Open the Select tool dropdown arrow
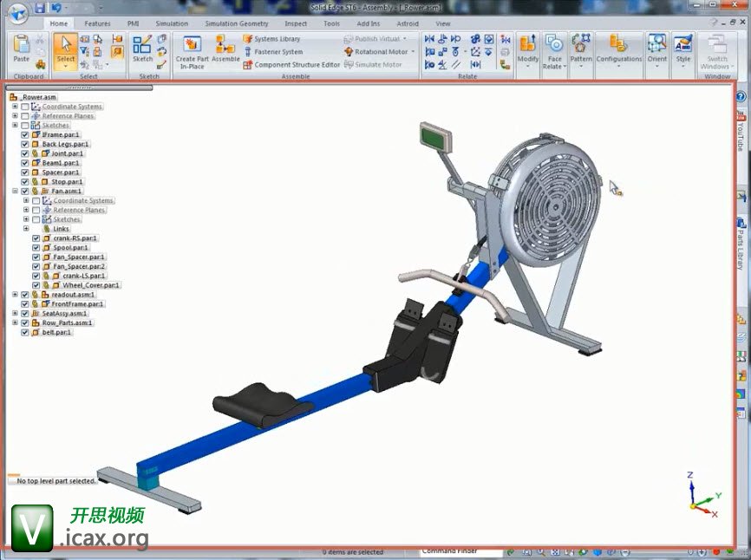The height and width of the screenshot is (560, 751). pos(66,67)
